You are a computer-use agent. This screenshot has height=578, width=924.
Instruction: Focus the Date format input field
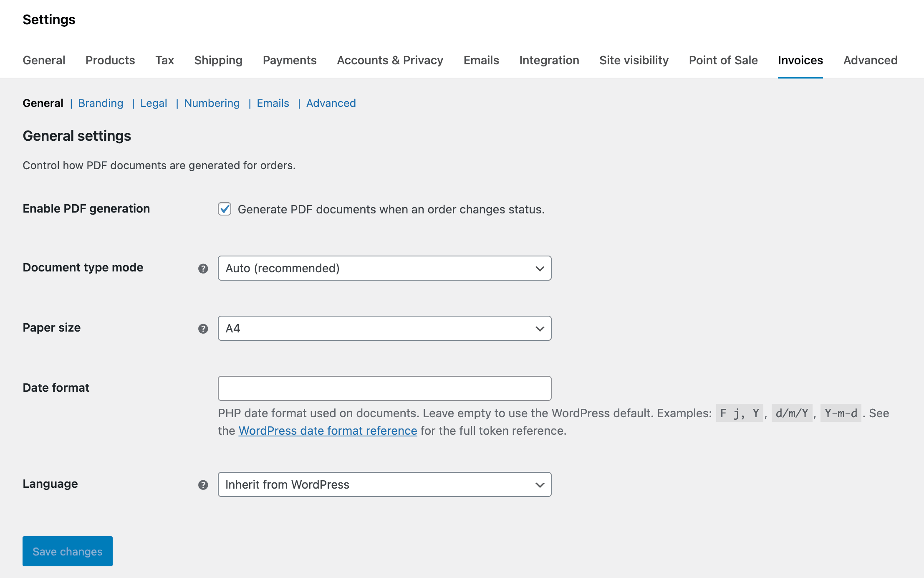(x=384, y=388)
